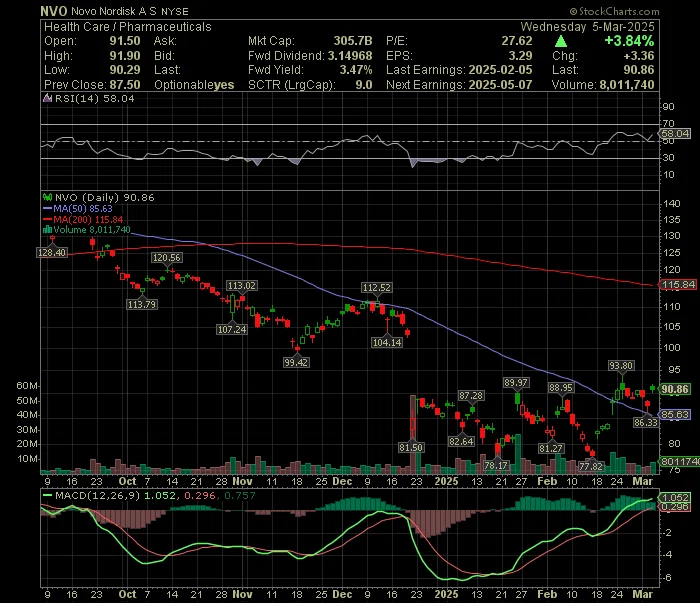Click the Open price value 91.50
This screenshot has height=603, width=700.
point(125,41)
